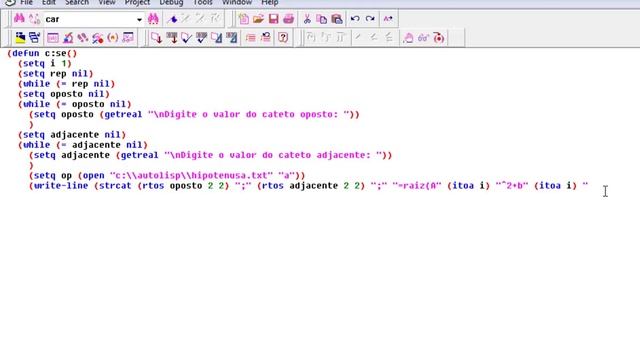Click the Cut scissors icon
Screen dimensions: 640x360
pyautogui.click(x=307, y=19)
